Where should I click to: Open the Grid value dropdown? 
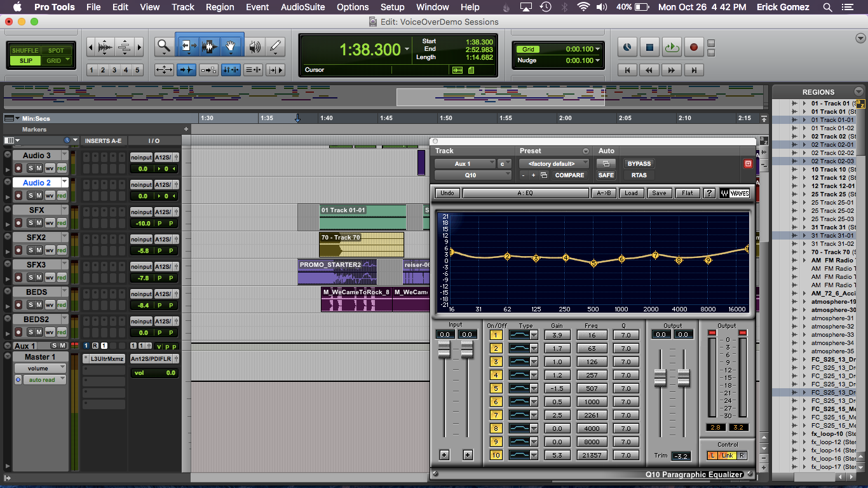598,49
